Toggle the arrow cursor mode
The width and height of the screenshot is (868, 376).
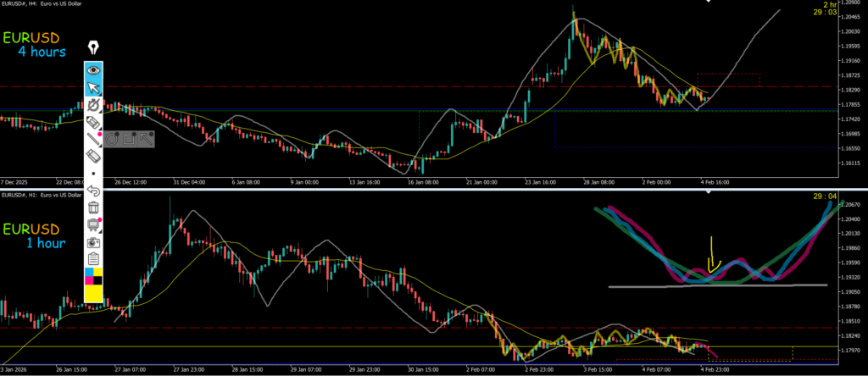click(x=94, y=88)
